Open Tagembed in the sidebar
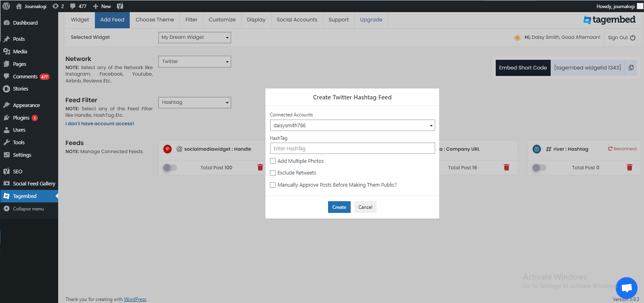Screen dimensions: 644x303 pos(29,196)
